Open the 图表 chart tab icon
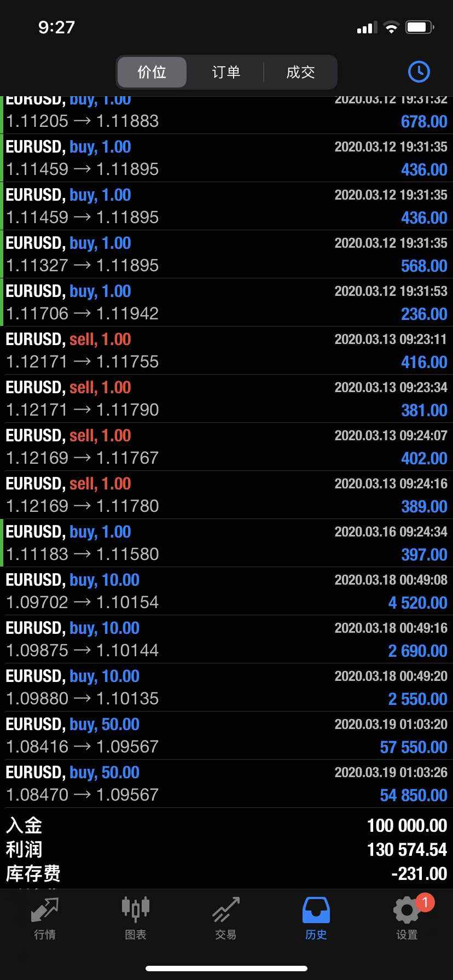 tap(135, 914)
